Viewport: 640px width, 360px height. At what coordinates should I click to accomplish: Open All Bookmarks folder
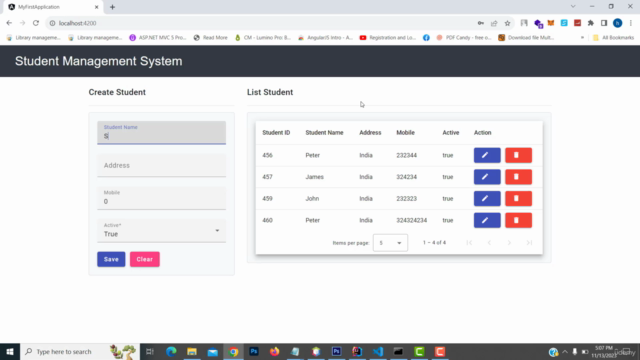(614, 38)
